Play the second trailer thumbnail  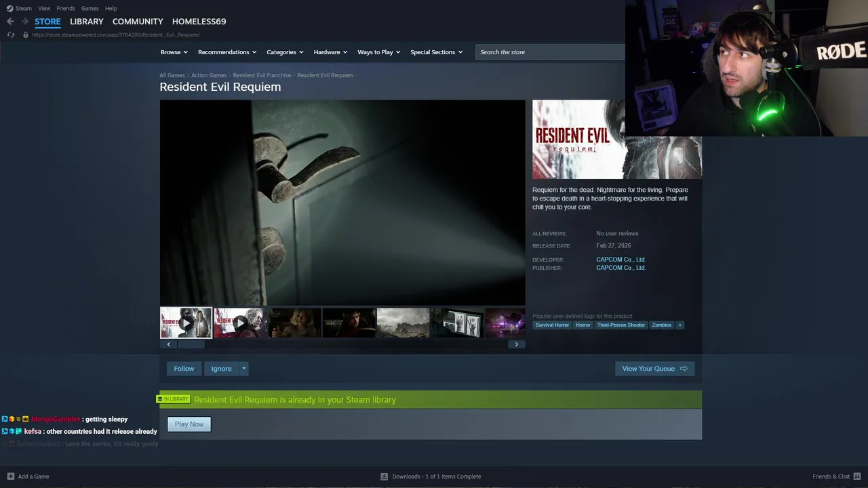(x=240, y=323)
